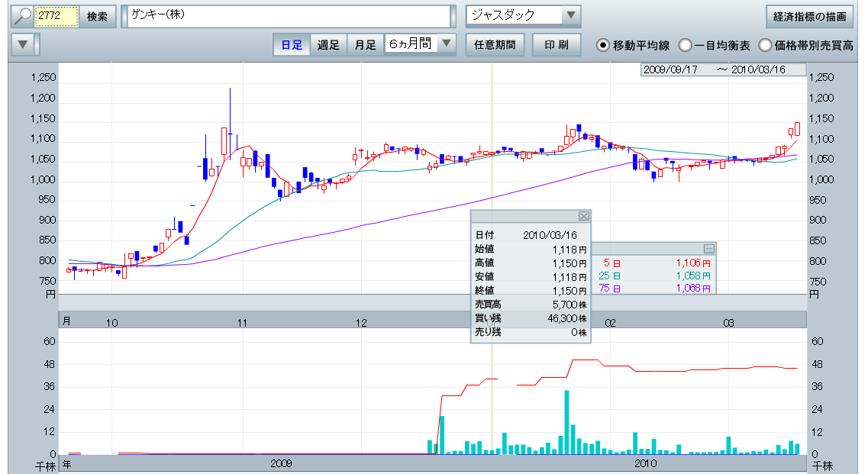This screenshot has height=474, width=868.
Task: Click the company name field ゲンキー(株)
Action: [289, 16]
